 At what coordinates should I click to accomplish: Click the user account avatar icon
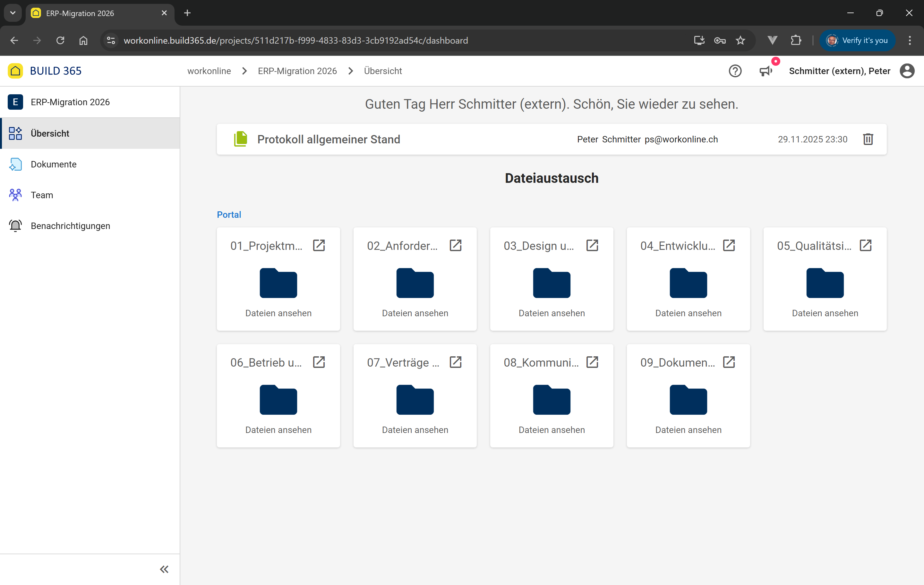(x=907, y=71)
